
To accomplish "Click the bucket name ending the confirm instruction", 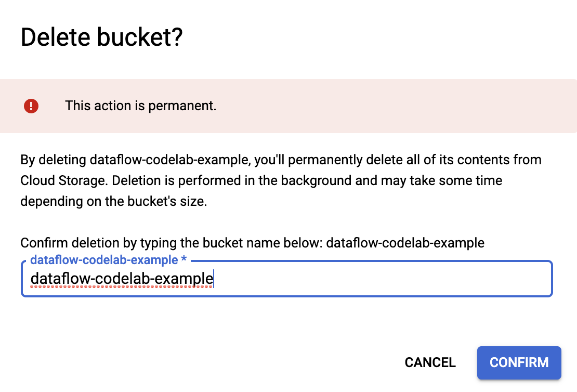I will [x=405, y=243].
